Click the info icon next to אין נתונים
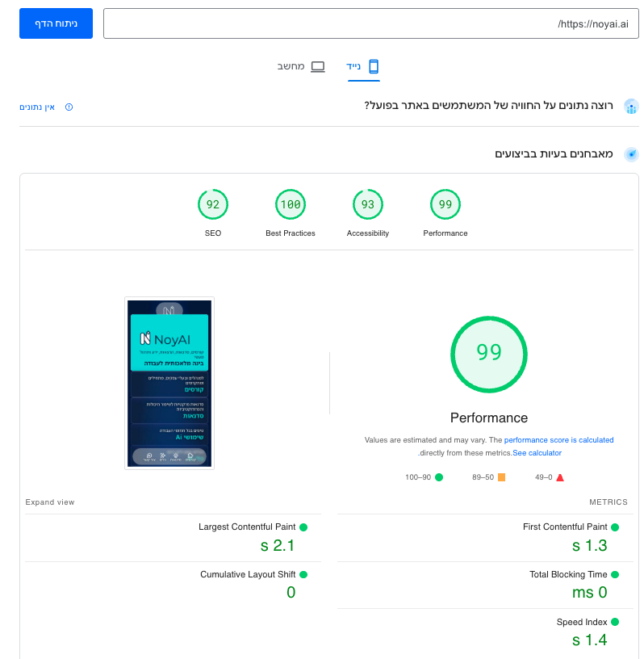The image size is (644, 659). click(69, 107)
